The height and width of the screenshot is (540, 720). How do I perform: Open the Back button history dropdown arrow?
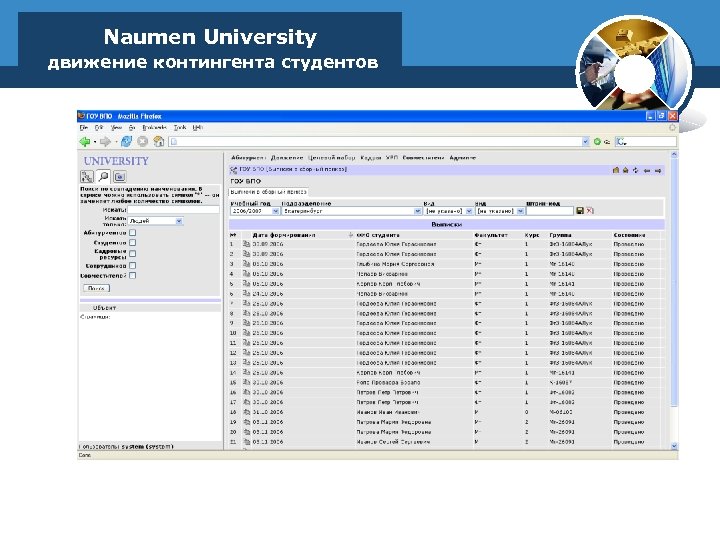click(95, 142)
